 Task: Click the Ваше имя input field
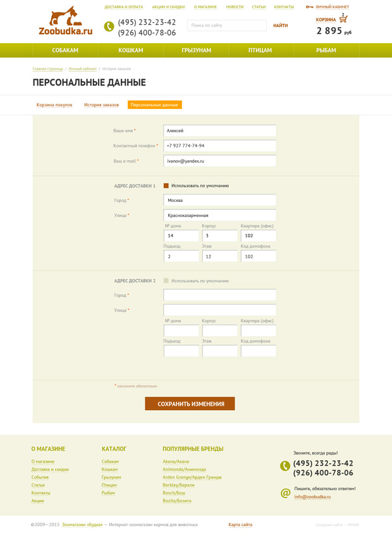pyautogui.click(x=219, y=130)
